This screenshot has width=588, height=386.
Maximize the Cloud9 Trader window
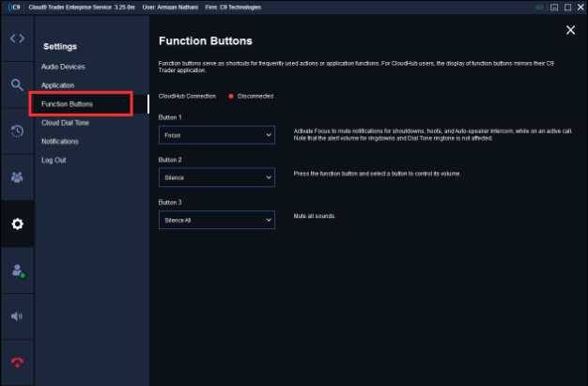567,8
